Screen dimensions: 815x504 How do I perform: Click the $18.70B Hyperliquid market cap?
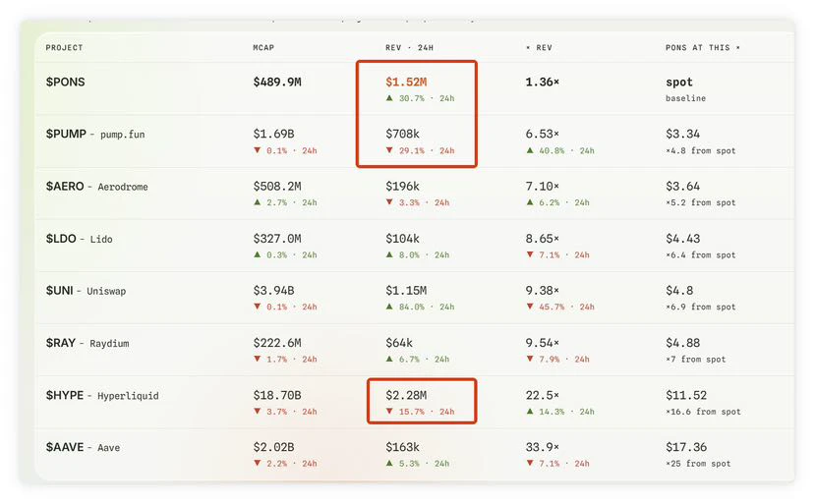click(x=277, y=395)
